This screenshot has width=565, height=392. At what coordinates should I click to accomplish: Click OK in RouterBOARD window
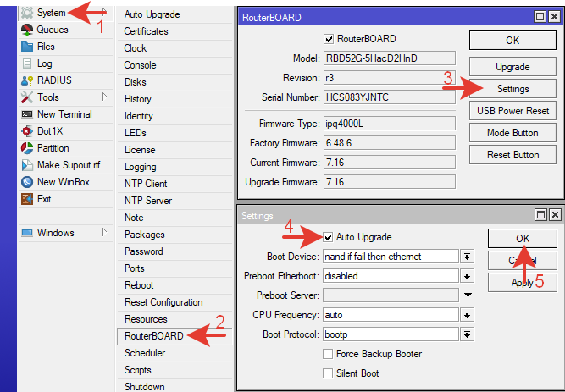coord(512,40)
